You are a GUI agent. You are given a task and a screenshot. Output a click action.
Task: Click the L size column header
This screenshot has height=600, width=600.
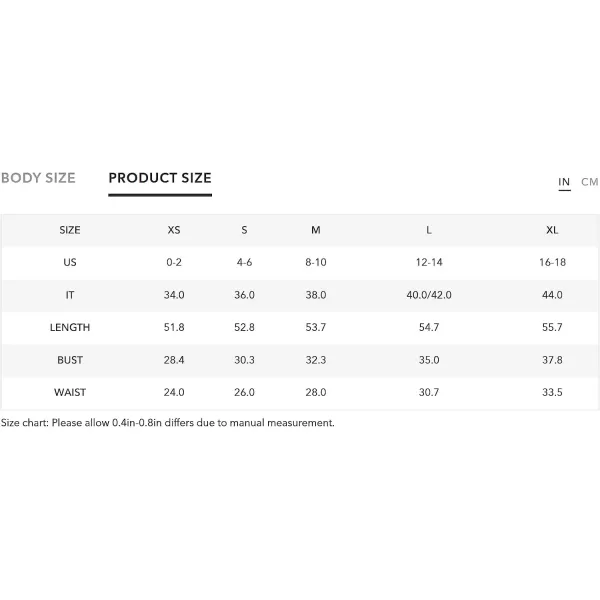[429, 230]
